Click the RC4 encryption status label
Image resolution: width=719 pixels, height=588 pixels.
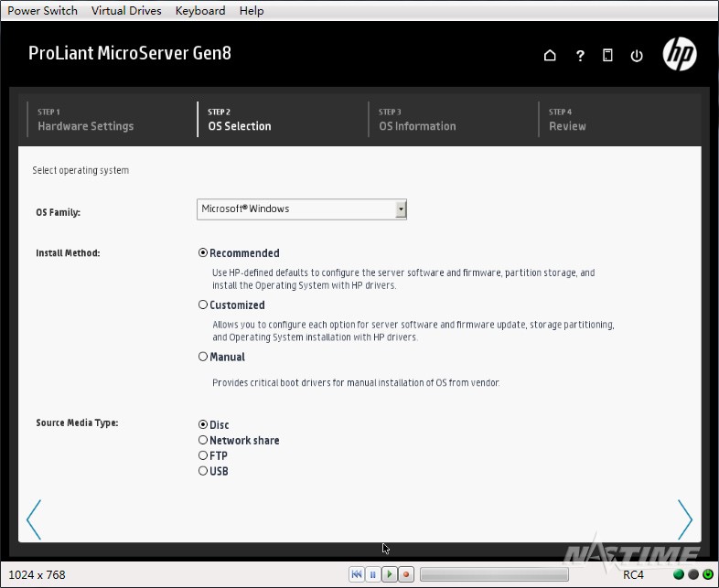click(633, 574)
